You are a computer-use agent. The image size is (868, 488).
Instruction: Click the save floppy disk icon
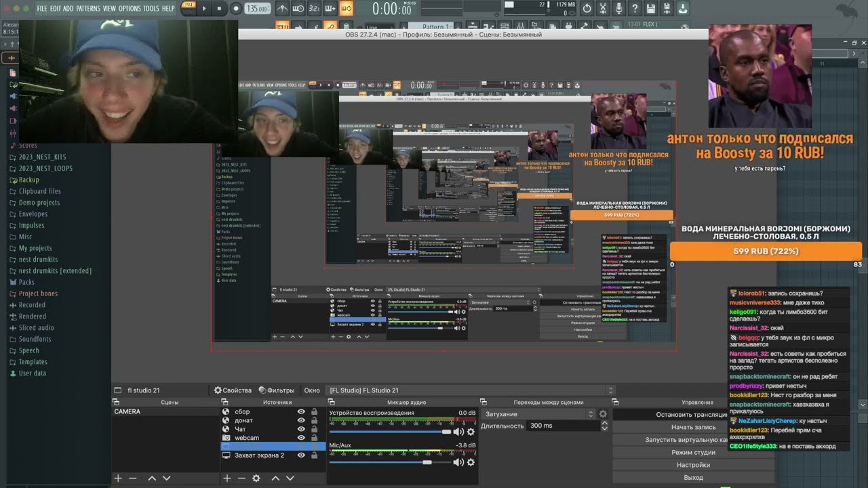click(x=651, y=9)
